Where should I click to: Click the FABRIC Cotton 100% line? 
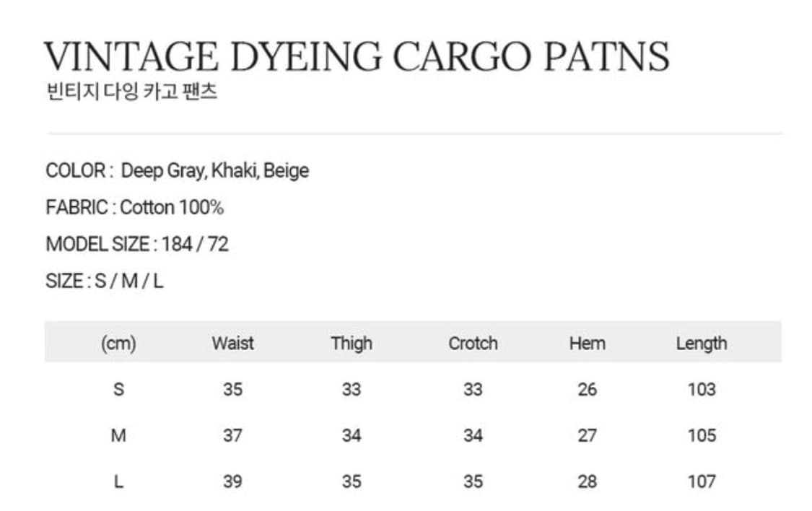click(134, 208)
